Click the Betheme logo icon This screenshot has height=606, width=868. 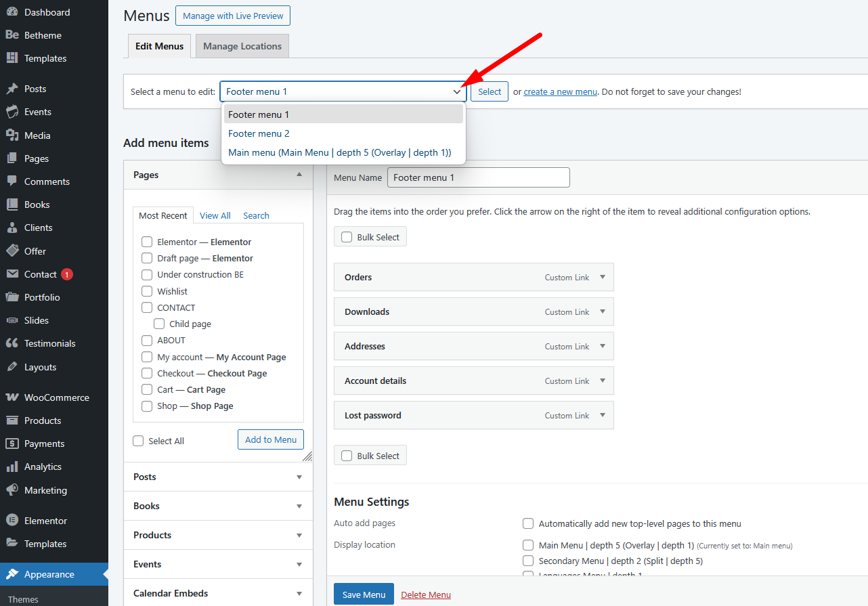point(12,35)
